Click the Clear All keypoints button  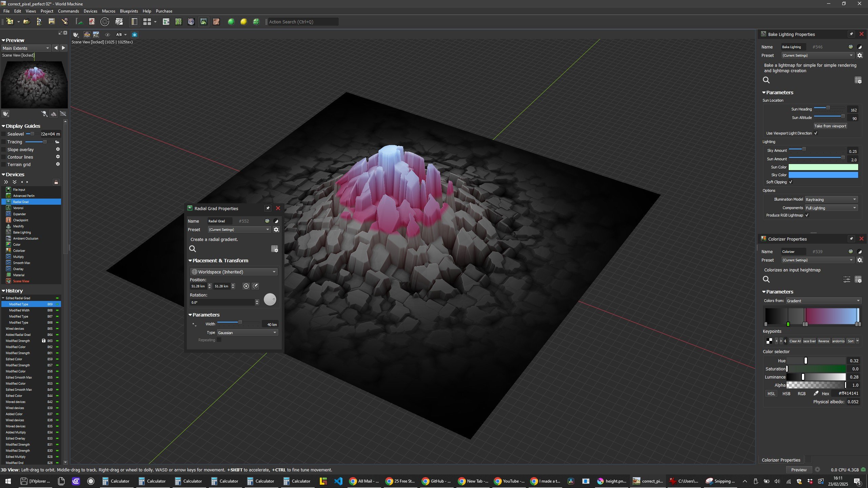(795, 341)
